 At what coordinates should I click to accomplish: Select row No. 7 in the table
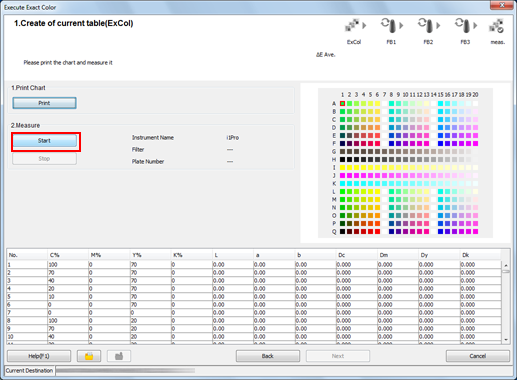click(x=254, y=313)
